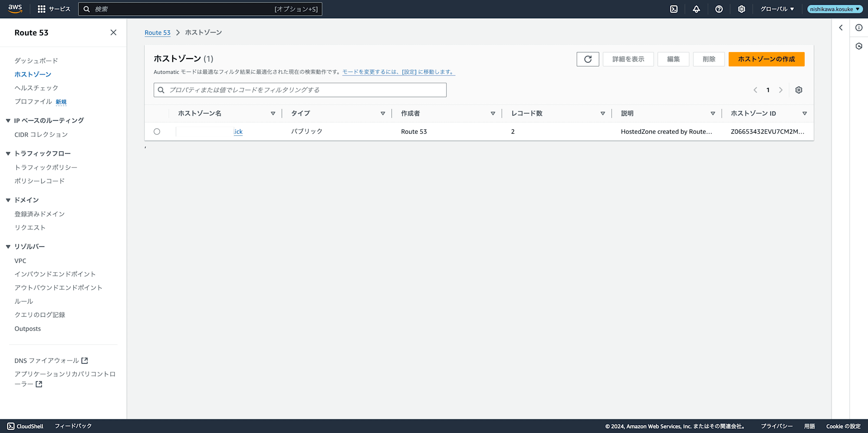Click the top AWS search field

pos(200,9)
